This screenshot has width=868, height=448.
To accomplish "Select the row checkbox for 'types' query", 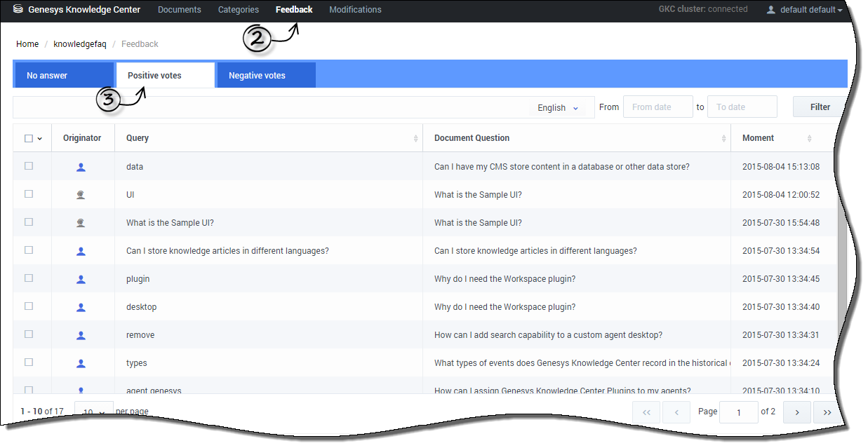I will (x=29, y=362).
